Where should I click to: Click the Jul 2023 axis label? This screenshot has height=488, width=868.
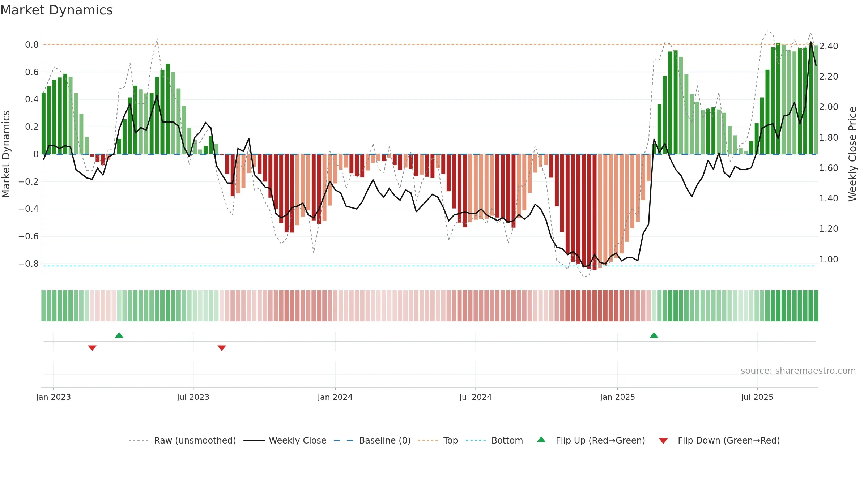click(193, 397)
